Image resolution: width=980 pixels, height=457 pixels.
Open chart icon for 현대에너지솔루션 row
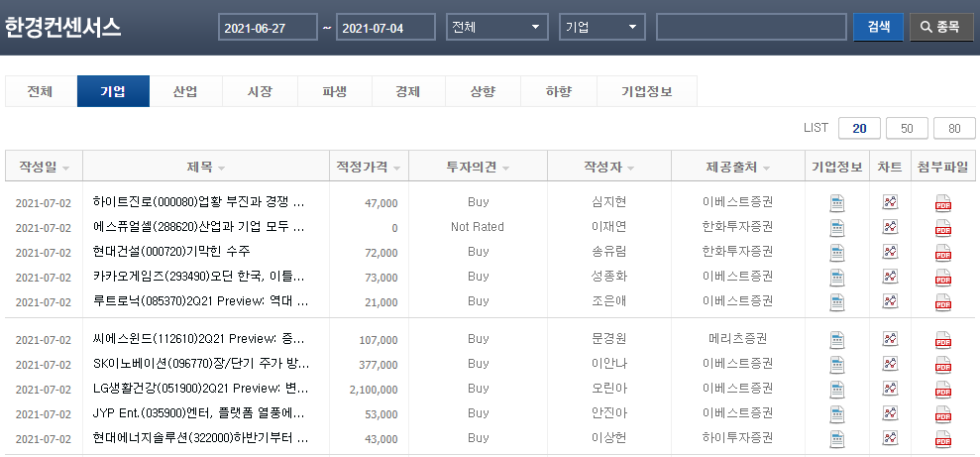click(x=890, y=437)
